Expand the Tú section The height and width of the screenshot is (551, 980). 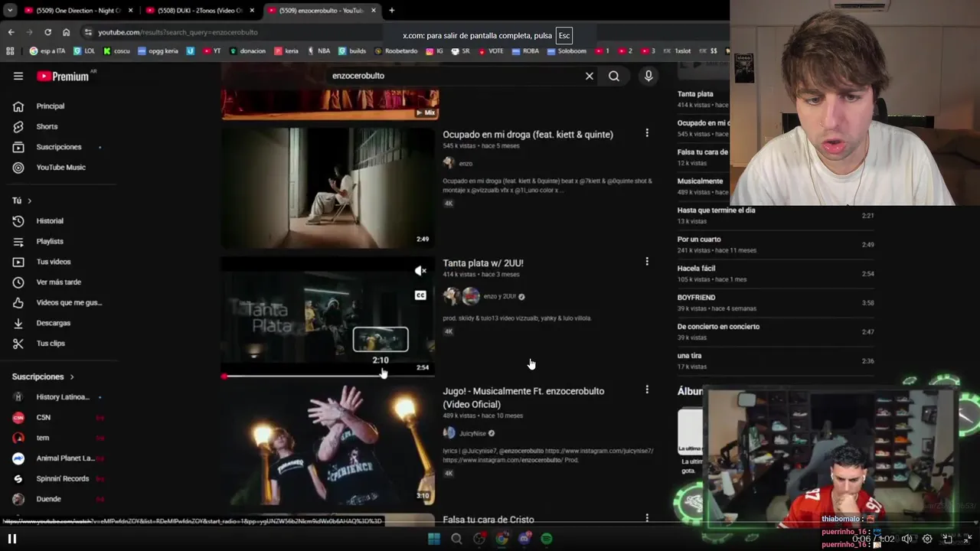click(21, 201)
